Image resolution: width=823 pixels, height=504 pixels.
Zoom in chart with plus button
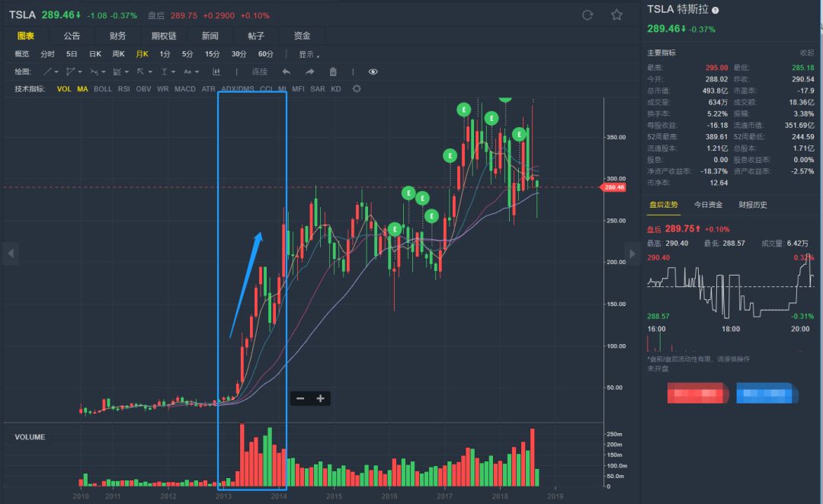tap(320, 398)
